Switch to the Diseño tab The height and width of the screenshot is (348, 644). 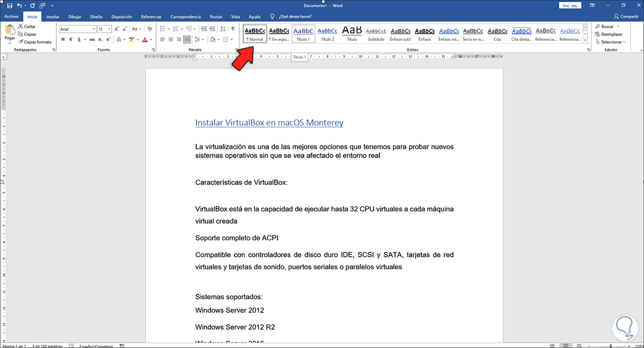tap(96, 17)
